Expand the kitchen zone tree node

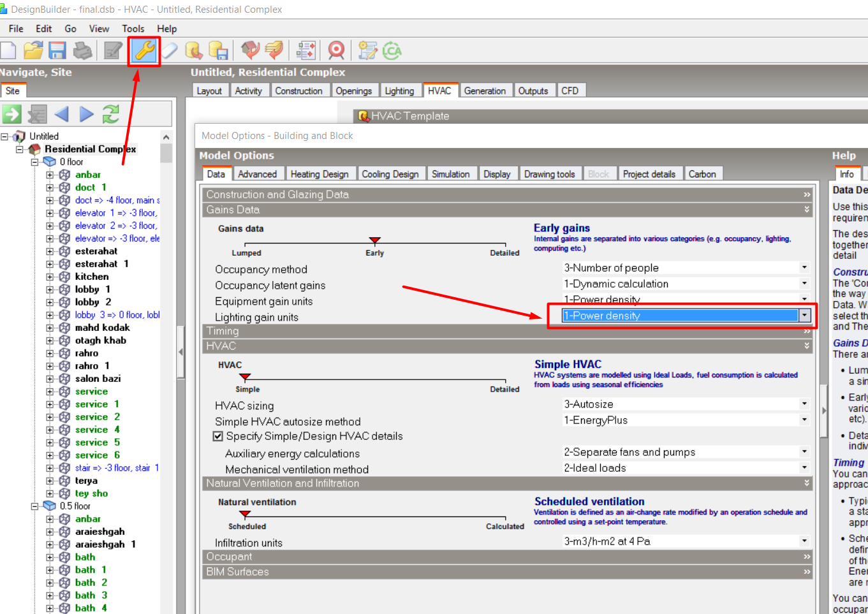(x=50, y=277)
